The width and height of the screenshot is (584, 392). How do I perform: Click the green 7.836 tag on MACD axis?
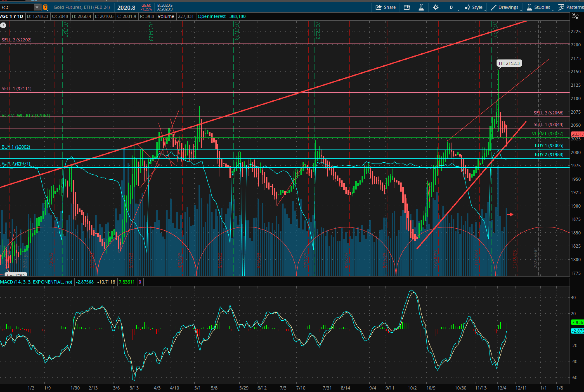click(x=577, y=322)
